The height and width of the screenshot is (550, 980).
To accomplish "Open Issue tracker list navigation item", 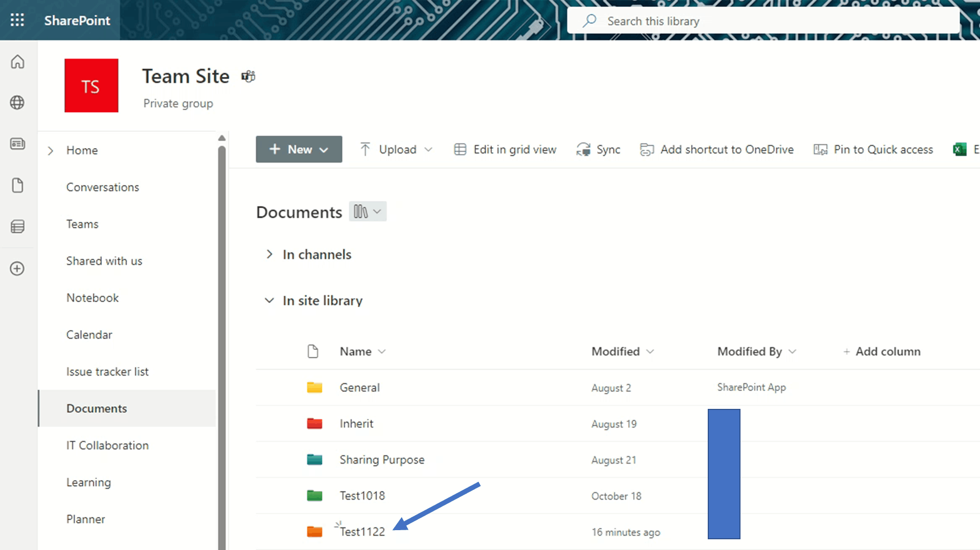I will 107,372.
